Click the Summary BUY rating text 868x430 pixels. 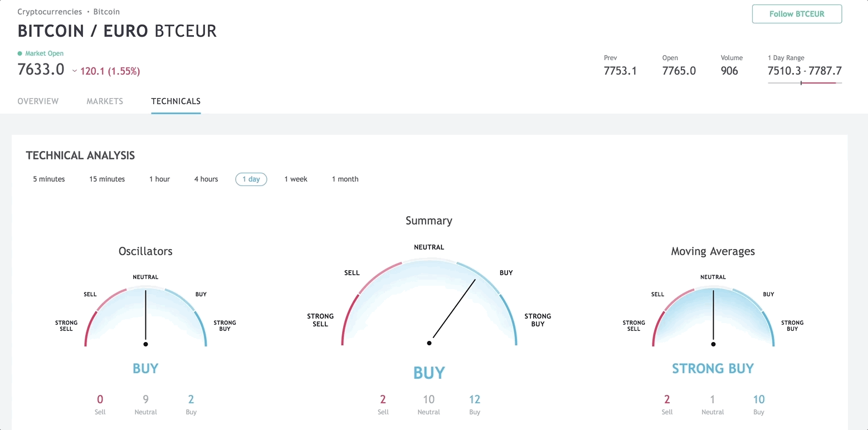[429, 373]
